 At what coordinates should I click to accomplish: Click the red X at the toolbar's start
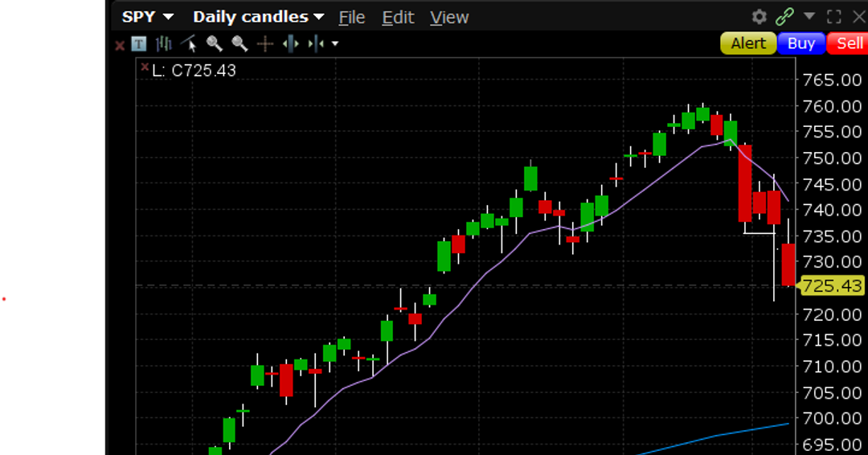[x=119, y=45]
